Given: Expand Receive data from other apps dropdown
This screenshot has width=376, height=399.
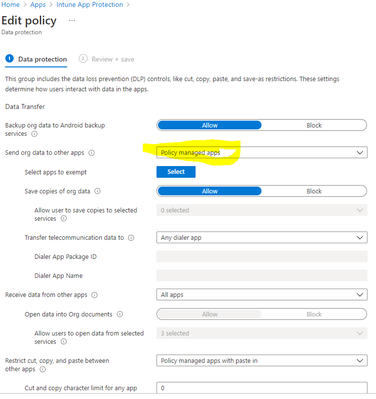Looking at the screenshot, I should tap(262, 295).
